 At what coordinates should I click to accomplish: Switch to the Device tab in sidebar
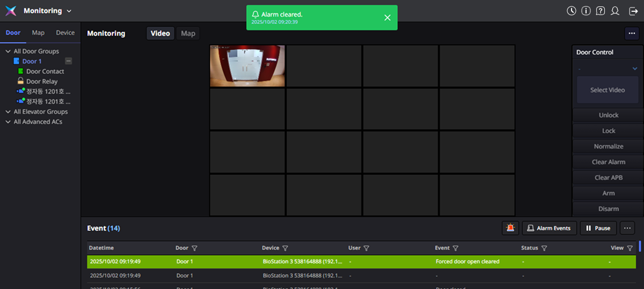(65, 33)
